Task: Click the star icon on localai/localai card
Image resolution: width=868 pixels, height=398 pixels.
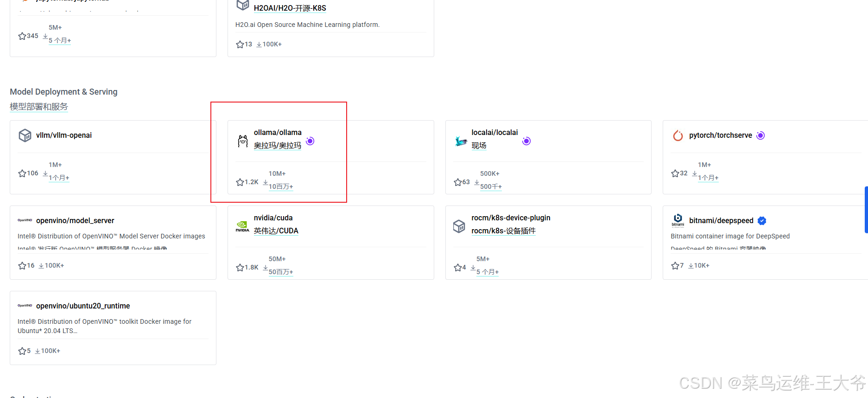Action: pyautogui.click(x=458, y=182)
